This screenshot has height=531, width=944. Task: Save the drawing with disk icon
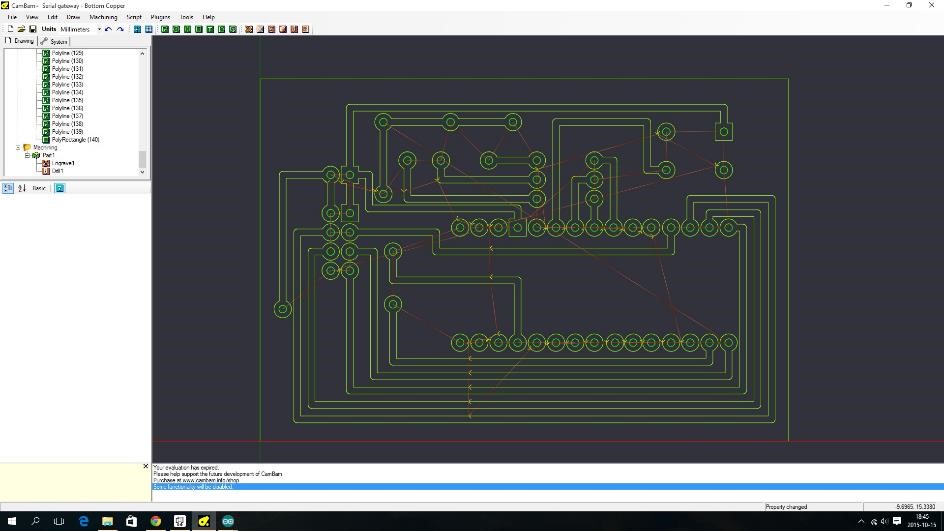(x=33, y=29)
